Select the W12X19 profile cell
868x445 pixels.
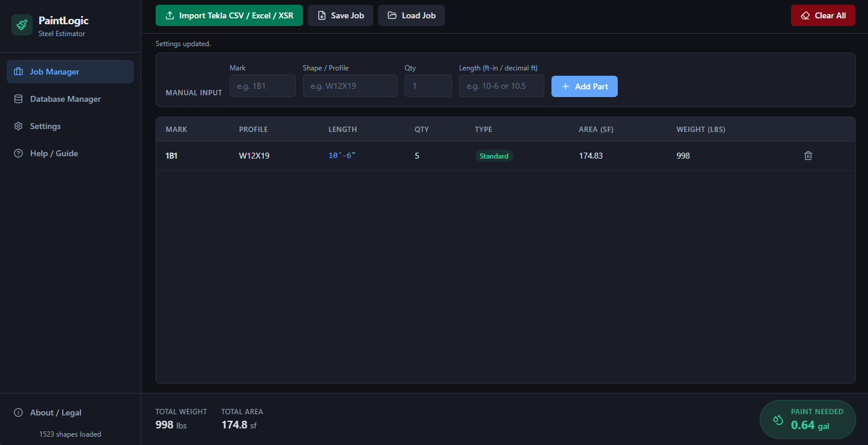tap(254, 156)
